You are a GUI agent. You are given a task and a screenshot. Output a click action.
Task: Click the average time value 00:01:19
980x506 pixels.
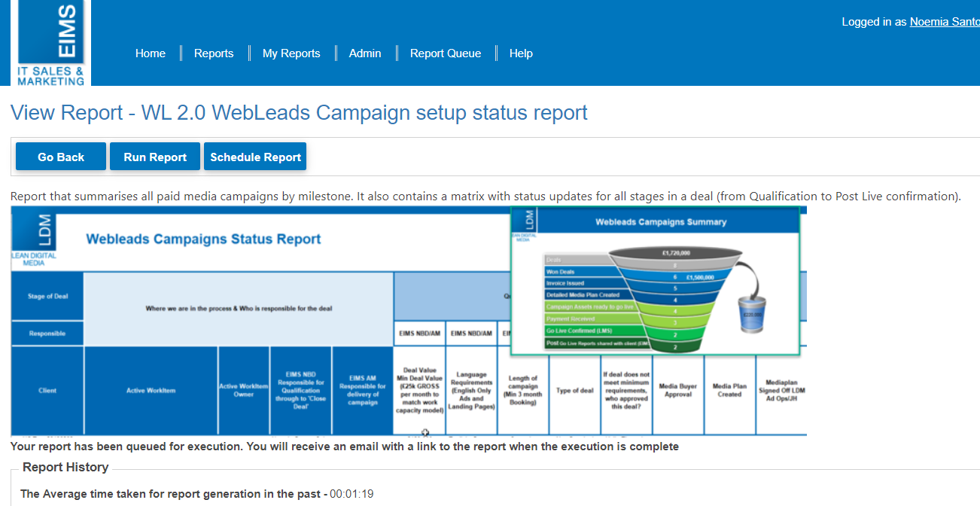pos(352,494)
